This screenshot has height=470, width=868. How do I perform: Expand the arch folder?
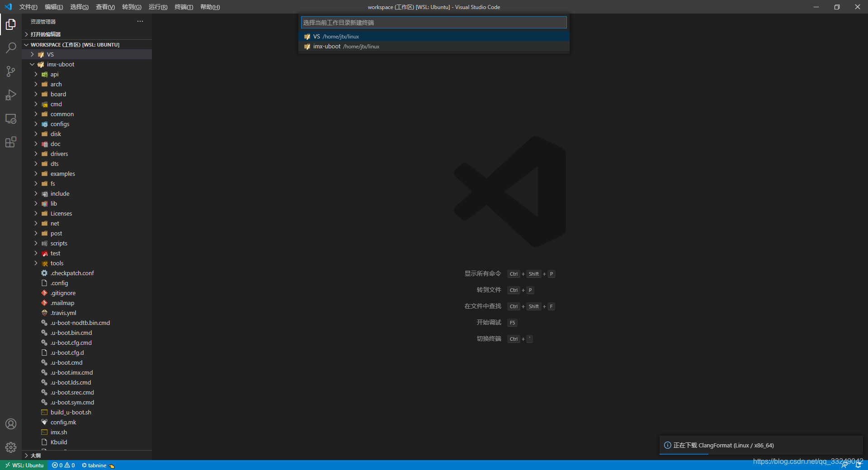click(x=87, y=84)
